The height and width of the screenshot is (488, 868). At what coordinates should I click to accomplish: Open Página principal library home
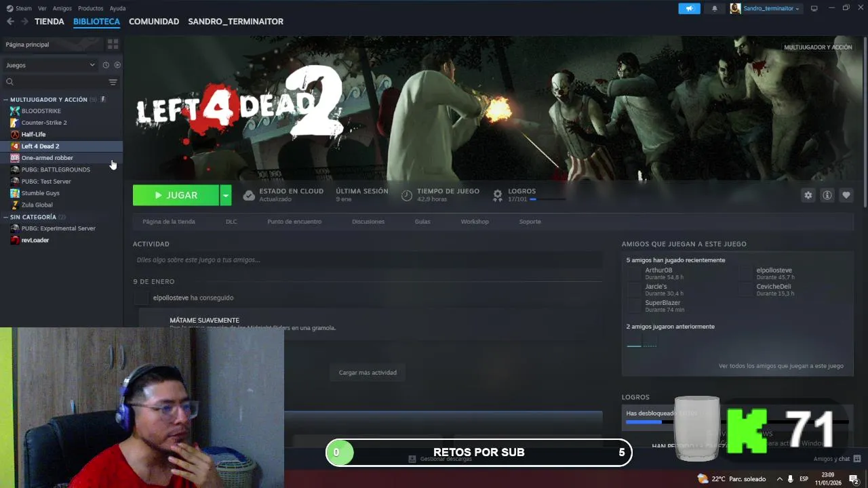(x=53, y=44)
